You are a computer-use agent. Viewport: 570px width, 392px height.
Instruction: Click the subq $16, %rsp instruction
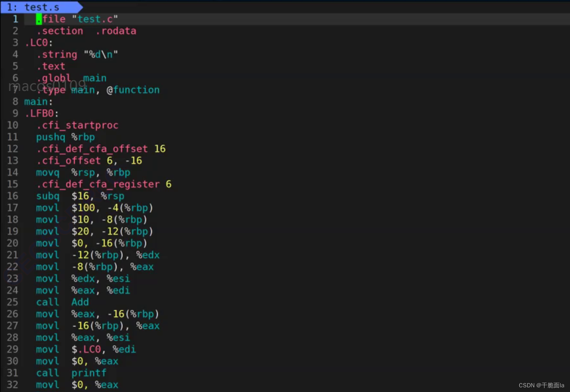[x=80, y=196]
